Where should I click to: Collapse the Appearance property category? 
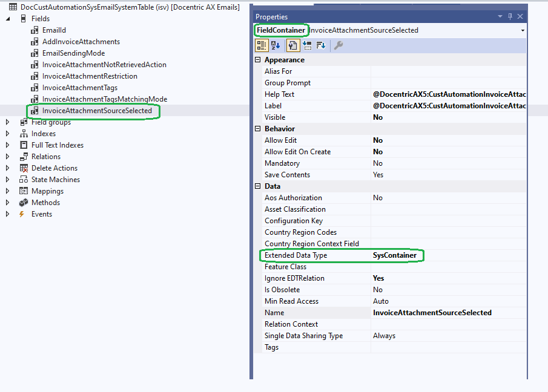(x=258, y=60)
